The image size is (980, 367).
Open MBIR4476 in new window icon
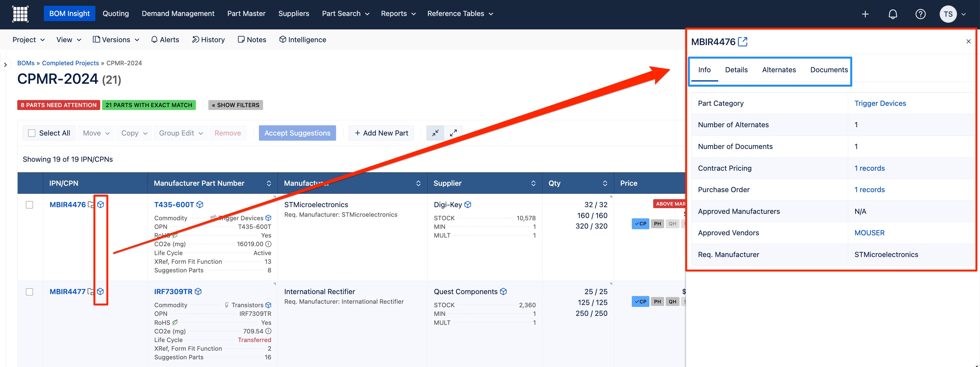point(742,42)
